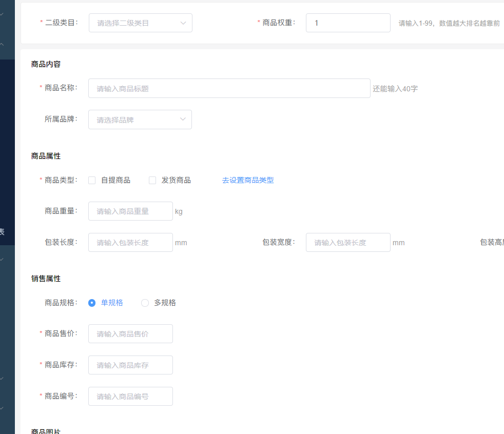This screenshot has width=504, height=434.
Task: Enable the 发货商品 checkbox
Action: 152,180
